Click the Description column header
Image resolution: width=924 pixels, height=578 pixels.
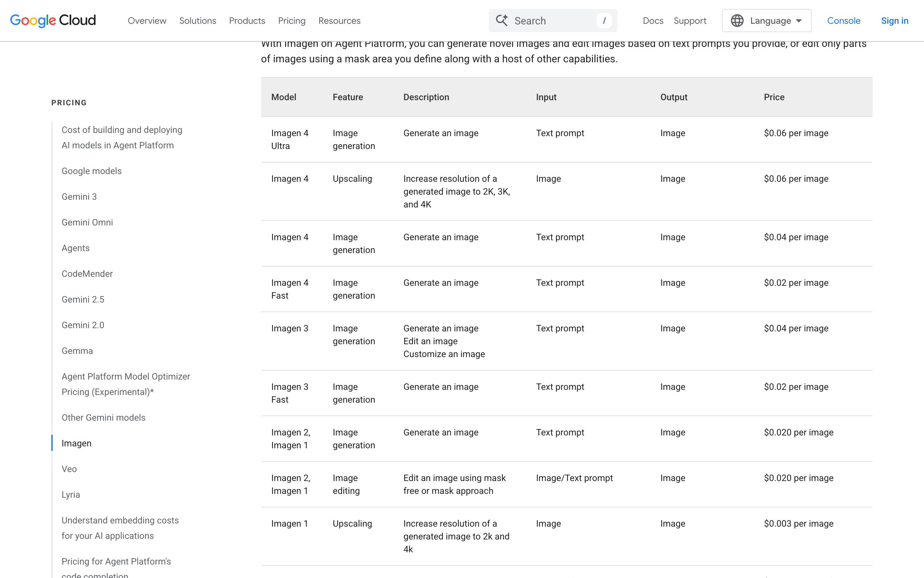click(426, 97)
